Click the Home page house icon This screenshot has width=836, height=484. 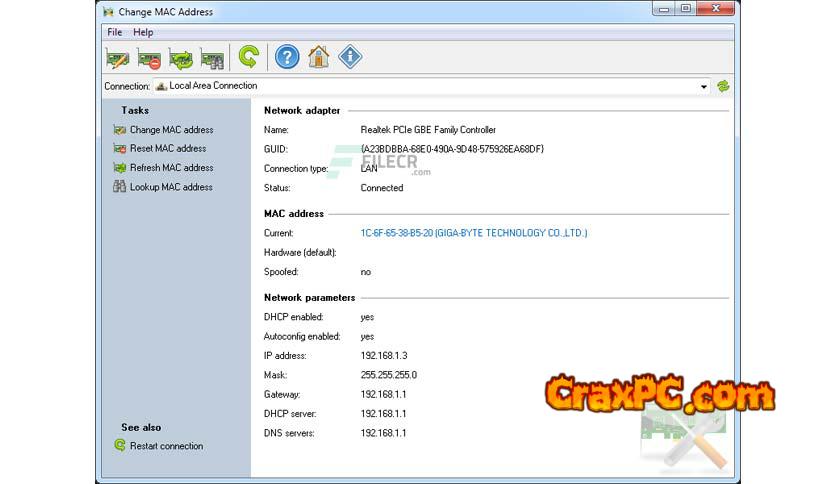click(x=318, y=57)
